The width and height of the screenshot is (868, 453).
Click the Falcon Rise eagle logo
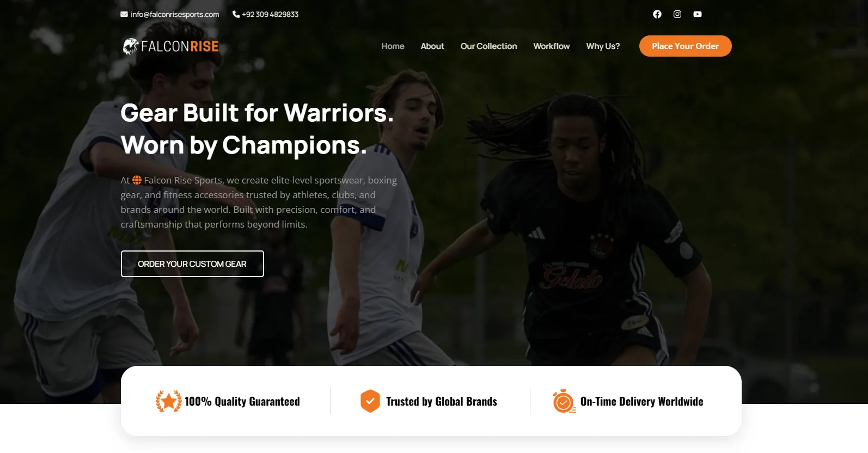131,46
